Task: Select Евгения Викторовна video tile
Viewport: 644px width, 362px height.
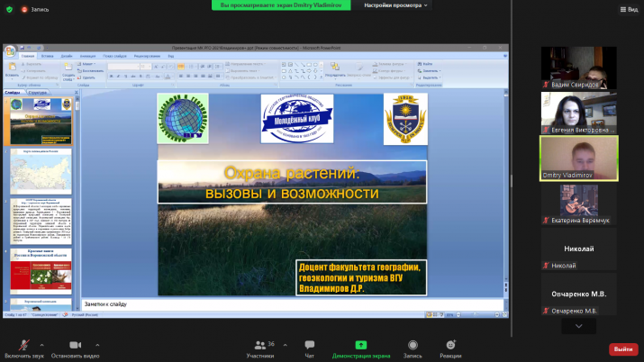Action: 578,113
